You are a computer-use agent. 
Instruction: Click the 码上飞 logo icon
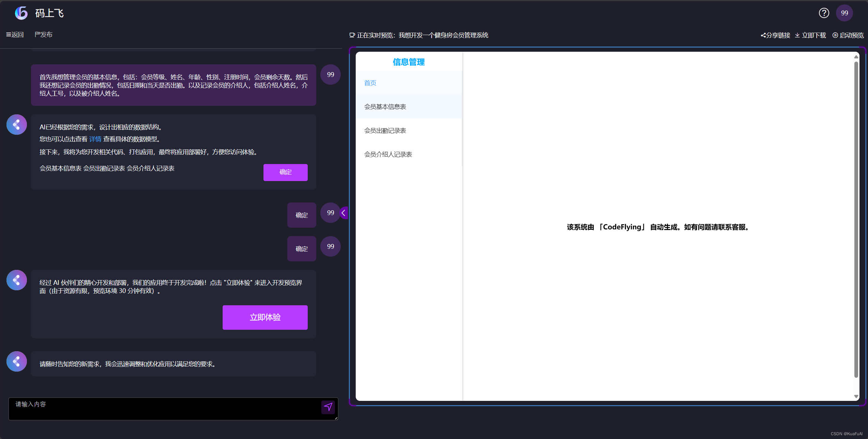pos(21,13)
